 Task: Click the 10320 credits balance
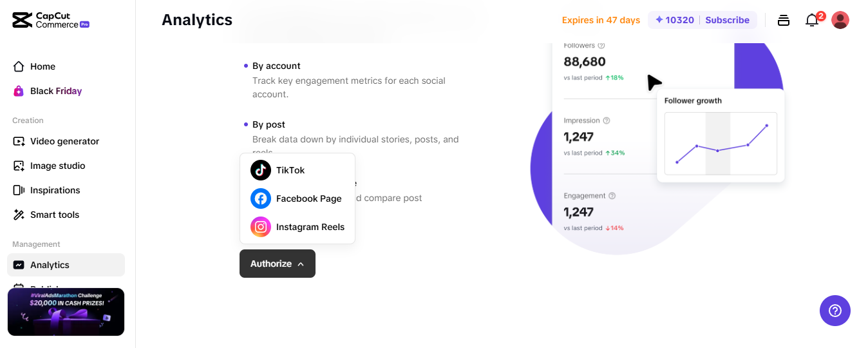tap(675, 20)
